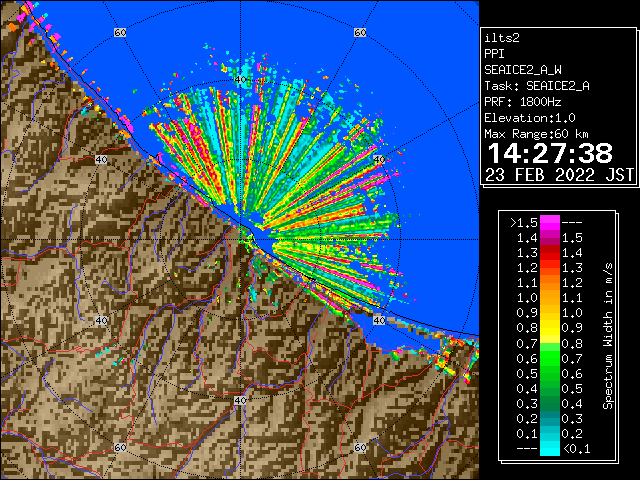The width and height of the screenshot is (640, 480).
Task: Pick the cyan swatch beside '<0.1'
Action: coord(550,449)
